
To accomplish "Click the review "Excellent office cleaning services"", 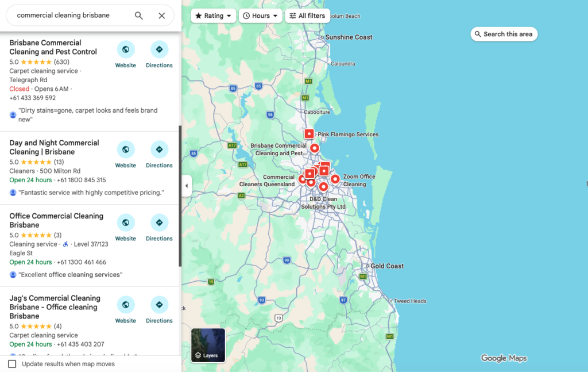I will click(x=71, y=275).
